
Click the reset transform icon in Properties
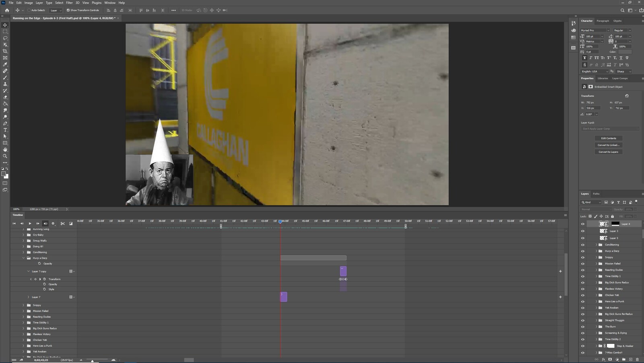click(627, 96)
